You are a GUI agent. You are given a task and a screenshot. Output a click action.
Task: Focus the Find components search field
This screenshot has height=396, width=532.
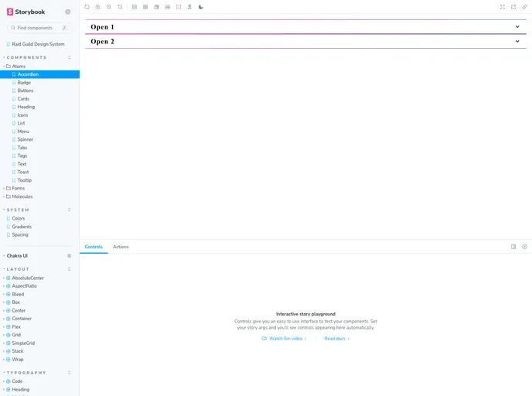click(39, 28)
